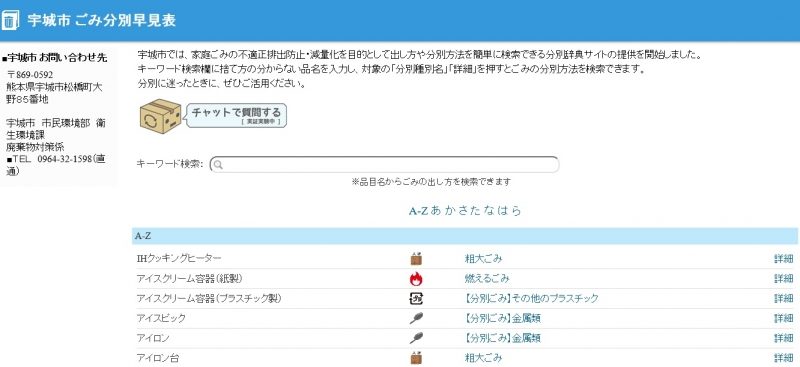Click the flame icon for アイスクリーム容器(紙製)
The image size is (800, 367).
[x=416, y=279]
